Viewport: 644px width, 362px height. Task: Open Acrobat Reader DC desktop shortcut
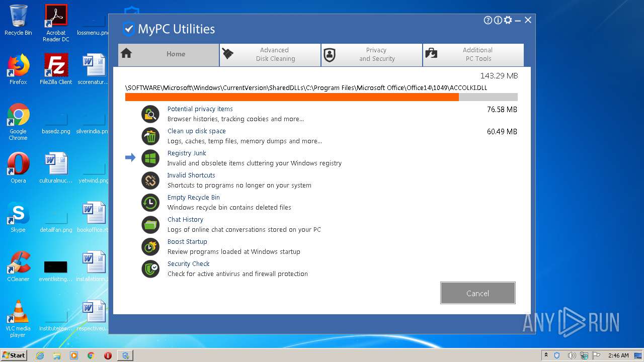click(56, 23)
